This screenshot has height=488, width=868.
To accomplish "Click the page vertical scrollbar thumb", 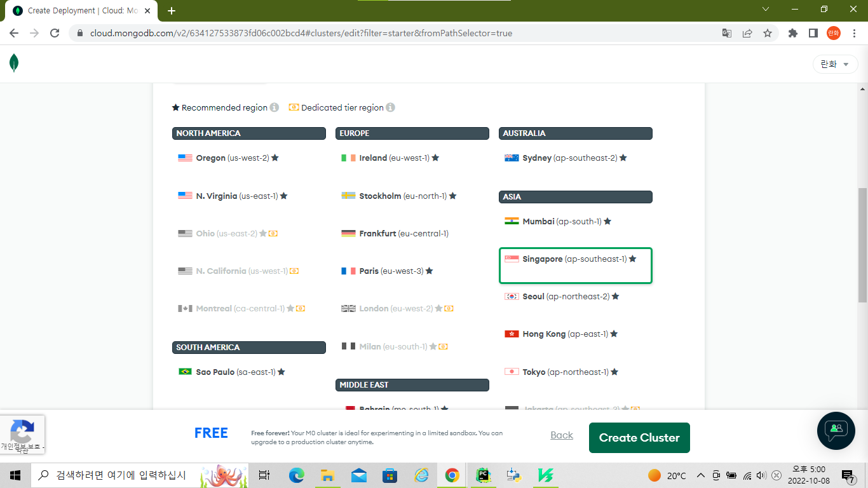I will (x=862, y=245).
